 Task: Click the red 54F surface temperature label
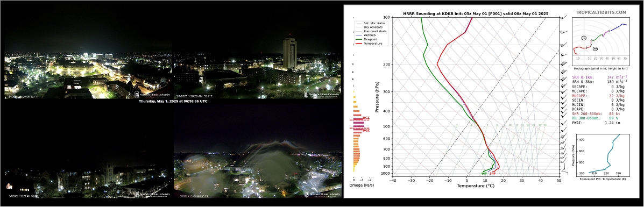click(493, 174)
